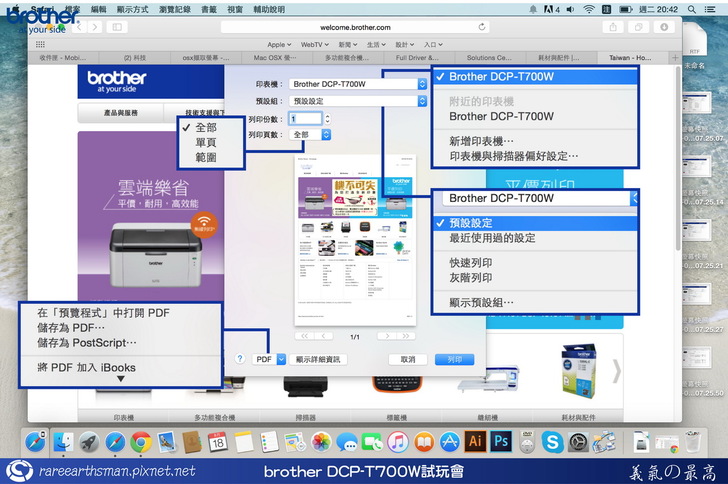Launch Adobe Illustrator from the Dock
This screenshot has height=484, width=728.
(x=475, y=441)
